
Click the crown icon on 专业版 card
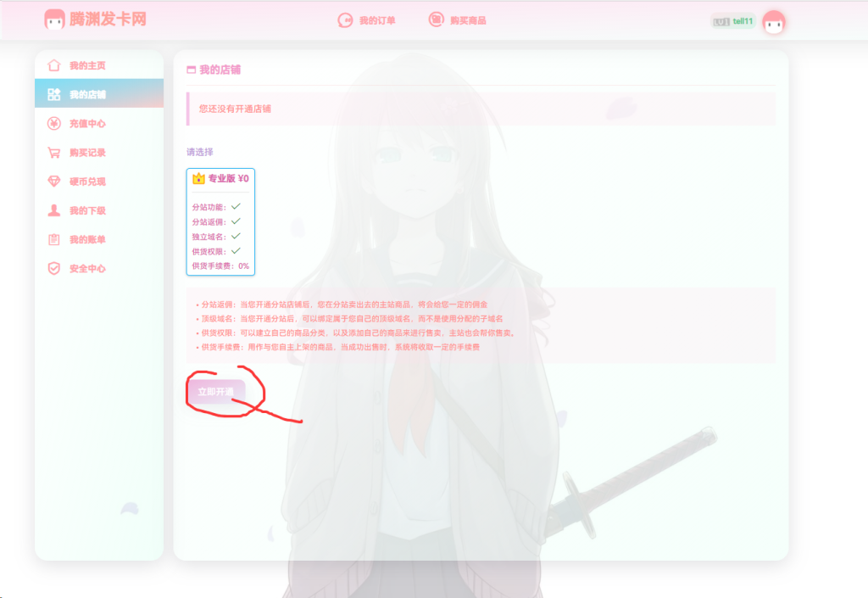pos(198,179)
